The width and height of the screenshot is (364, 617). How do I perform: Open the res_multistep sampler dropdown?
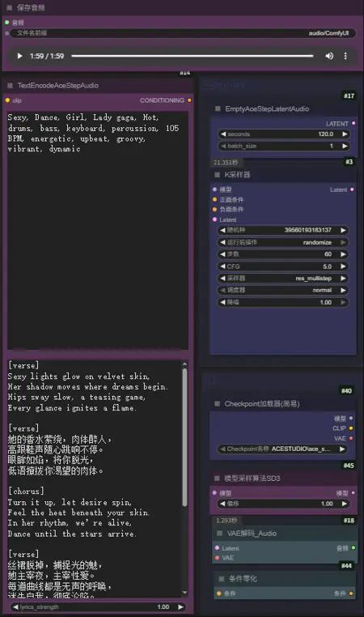pyautogui.click(x=283, y=279)
